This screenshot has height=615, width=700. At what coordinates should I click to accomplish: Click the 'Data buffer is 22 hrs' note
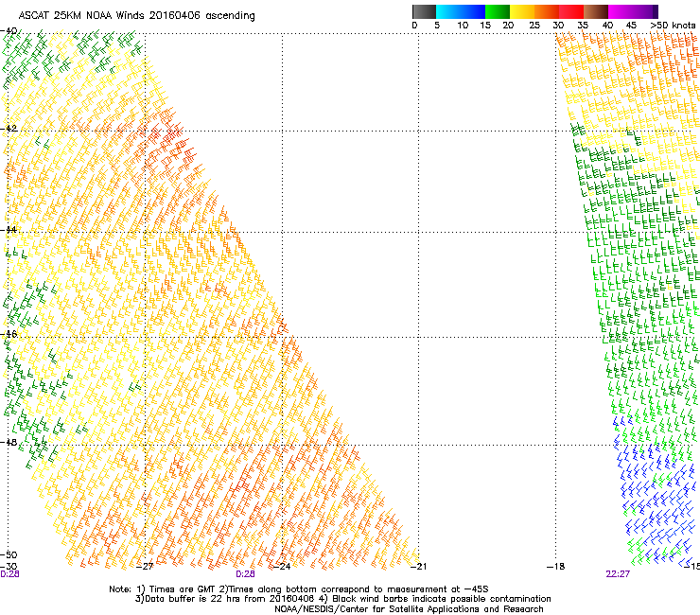[342, 599]
